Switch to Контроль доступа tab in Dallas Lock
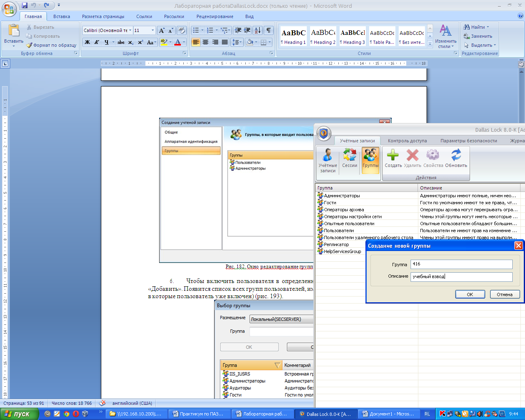The image size is (525, 420). click(407, 141)
